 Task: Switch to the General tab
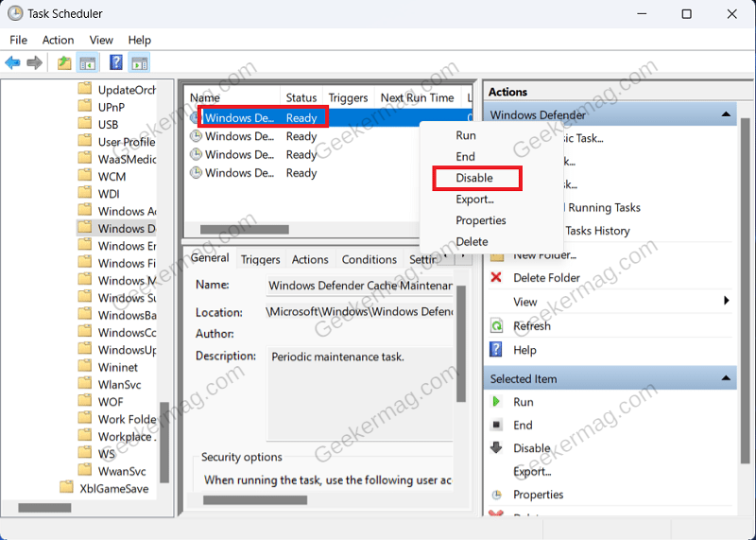(x=210, y=258)
